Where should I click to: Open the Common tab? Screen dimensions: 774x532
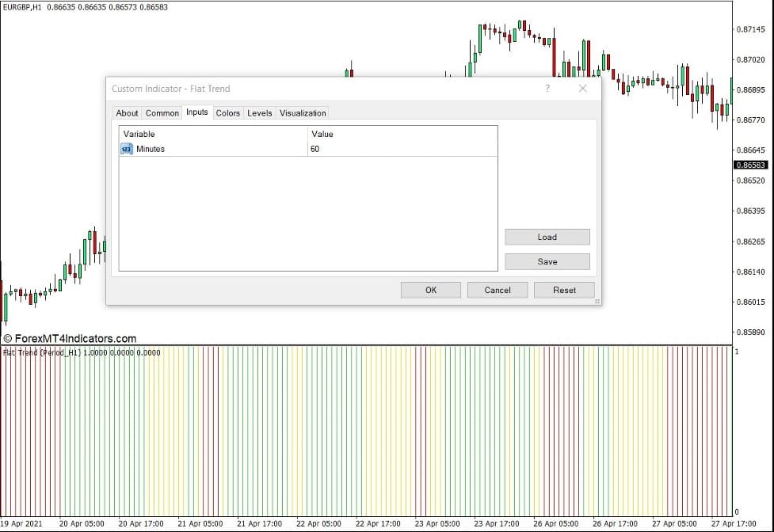162,112
